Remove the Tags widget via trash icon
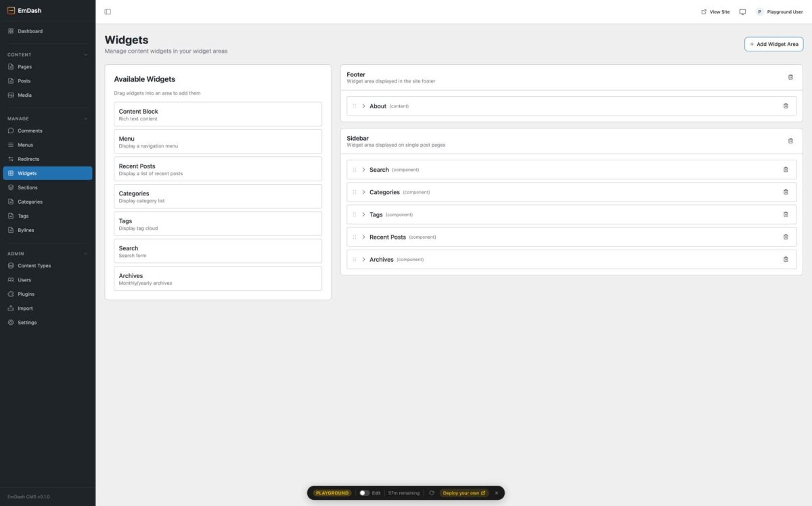This screenshot has height=506, width=812. click(x=786, y=214)
